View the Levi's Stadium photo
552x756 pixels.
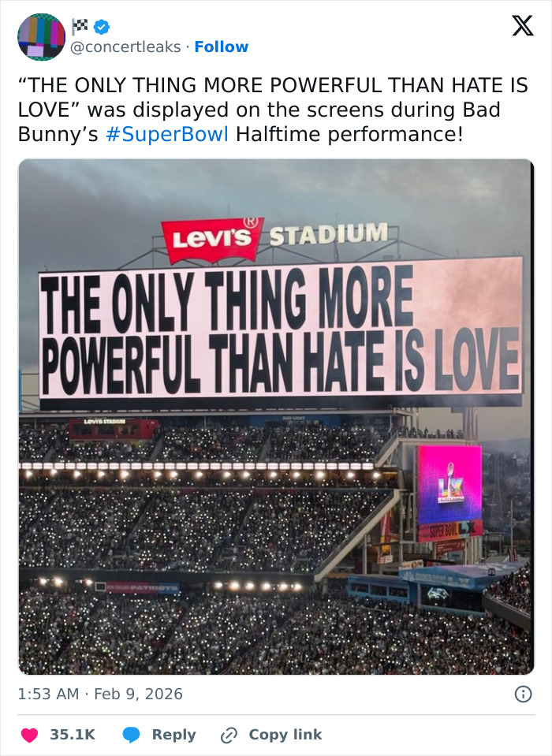tap(276, 410)
